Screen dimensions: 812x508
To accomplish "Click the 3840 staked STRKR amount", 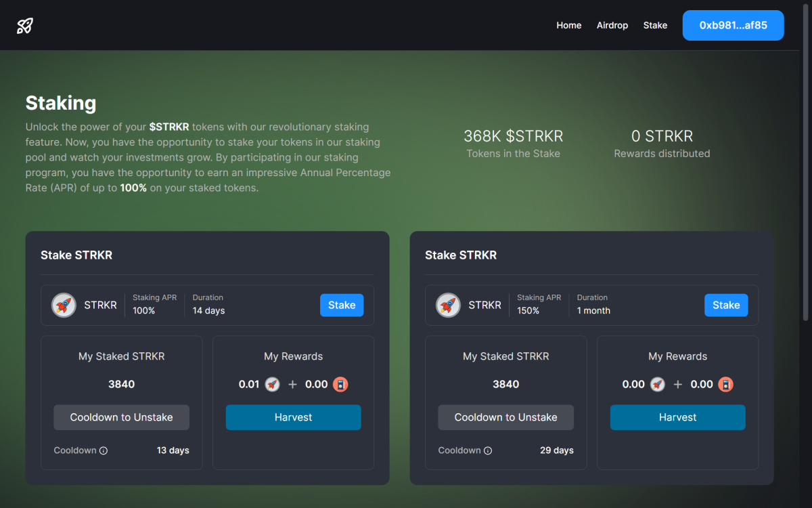I will coord(121,384).
